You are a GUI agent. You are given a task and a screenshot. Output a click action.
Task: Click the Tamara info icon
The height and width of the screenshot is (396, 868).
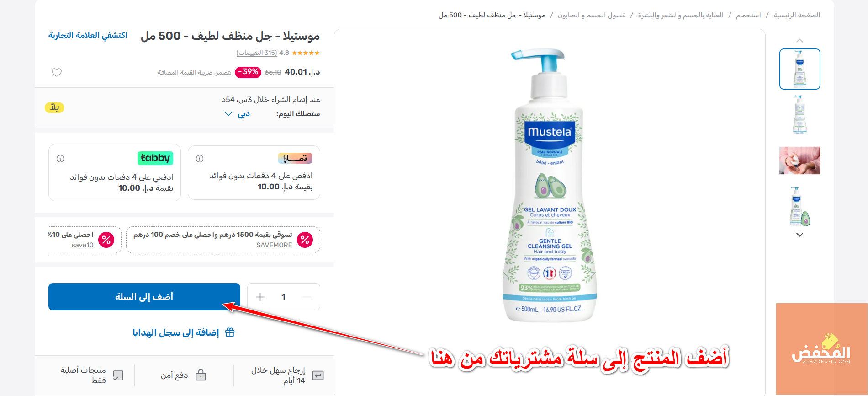tap(200, 159)
